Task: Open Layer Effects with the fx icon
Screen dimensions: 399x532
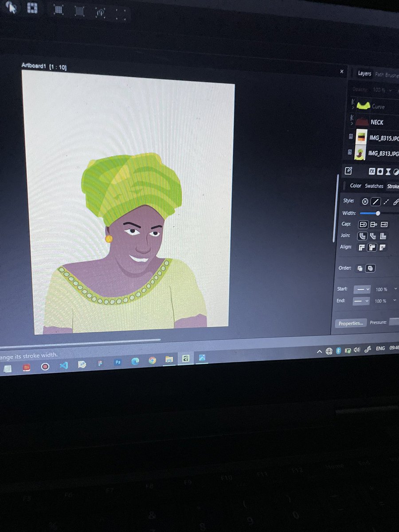Action: [372, 172]
